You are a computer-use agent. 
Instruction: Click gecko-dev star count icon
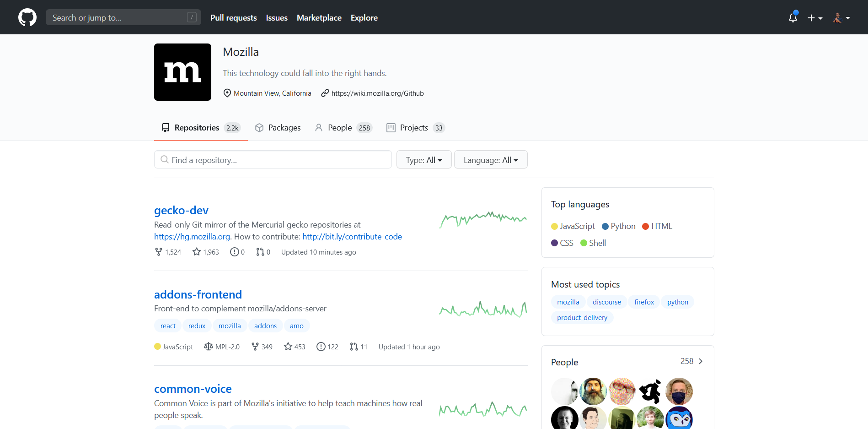click(197, 252)
